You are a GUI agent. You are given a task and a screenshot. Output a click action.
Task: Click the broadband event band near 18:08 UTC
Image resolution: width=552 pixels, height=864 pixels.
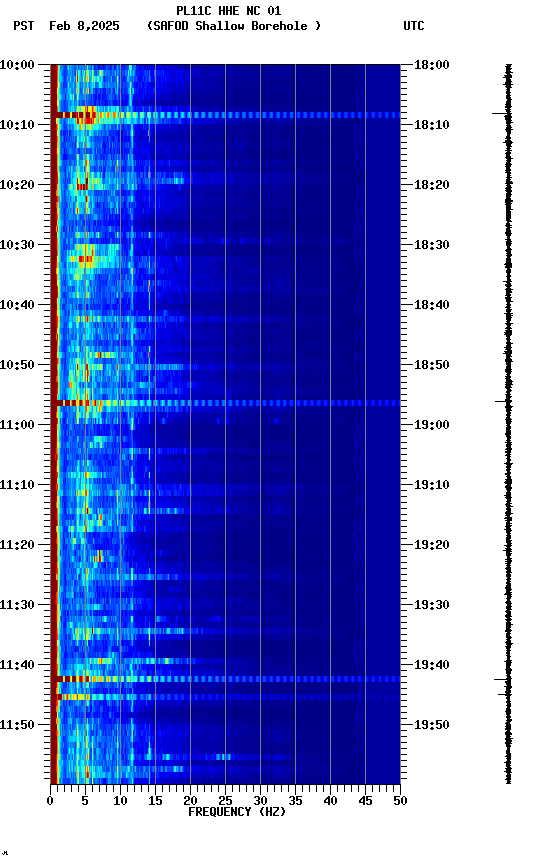[x=225, y=115]
